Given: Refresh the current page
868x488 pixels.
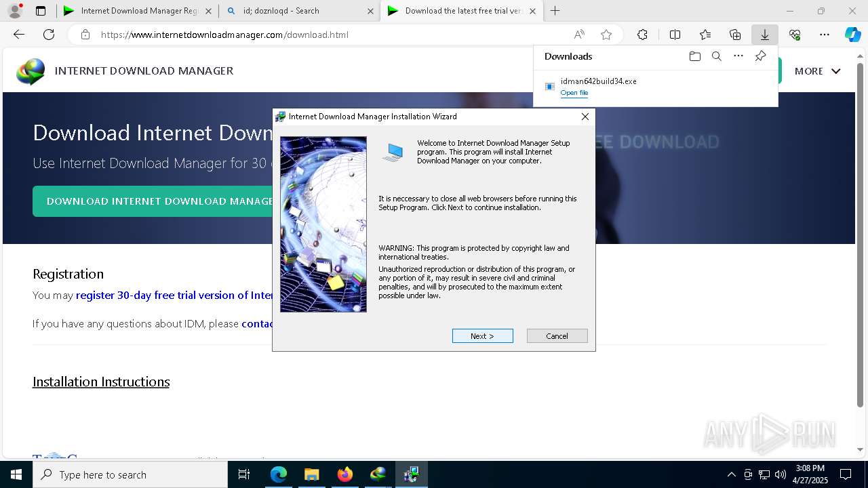Looking at the screenshot, I should [x=49, y=35].
